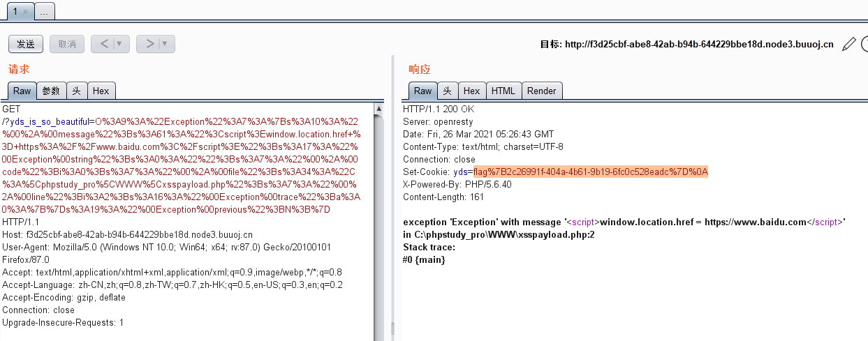Click the request Connection: close line

38,310
